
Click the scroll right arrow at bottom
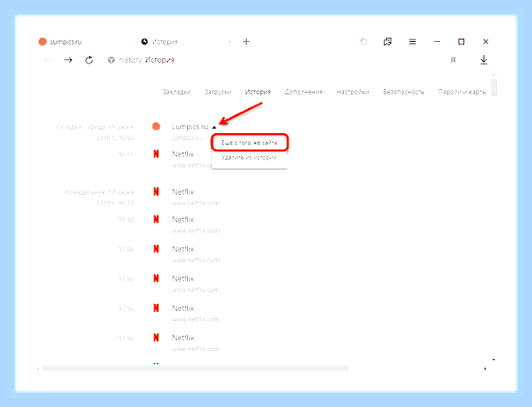coord(485,368)
